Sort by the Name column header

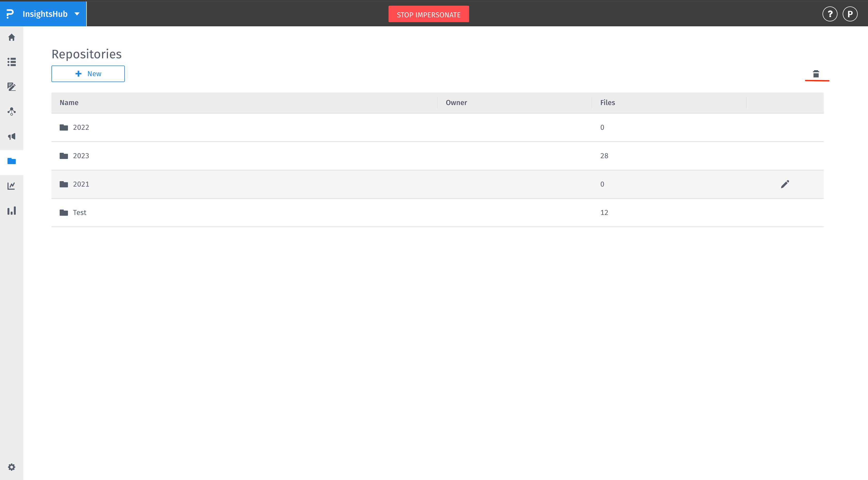coord(69,103)
